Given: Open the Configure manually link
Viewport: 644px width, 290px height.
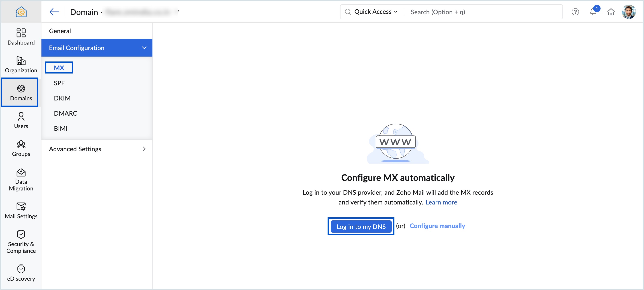Looking at the screenshot, I should [x=437, y=226].
